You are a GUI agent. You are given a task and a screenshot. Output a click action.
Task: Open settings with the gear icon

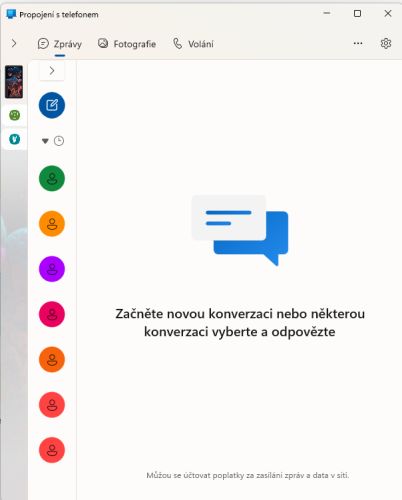(386, 43)
